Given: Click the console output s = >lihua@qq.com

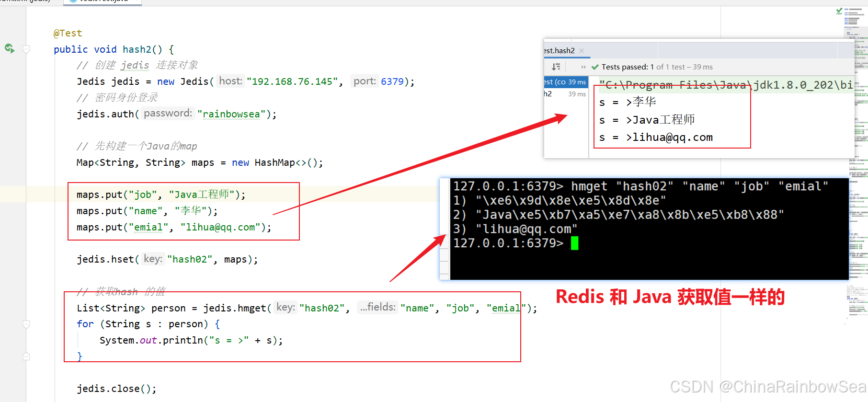Looking at the screenshot, I should coord(656,138).
